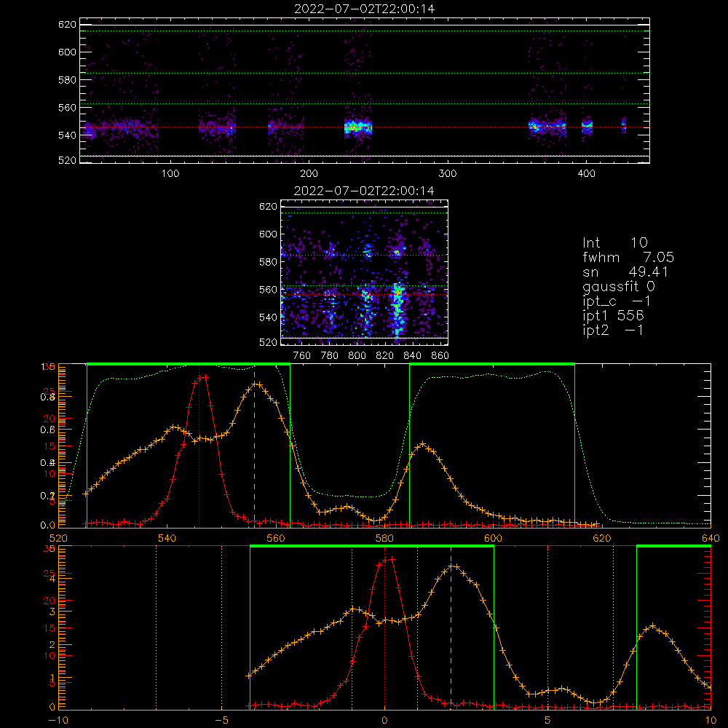Click x-axis label 400 of the top strip
Image resolution: width=728 pixels, height=728 pixels.
pos(586,174)
